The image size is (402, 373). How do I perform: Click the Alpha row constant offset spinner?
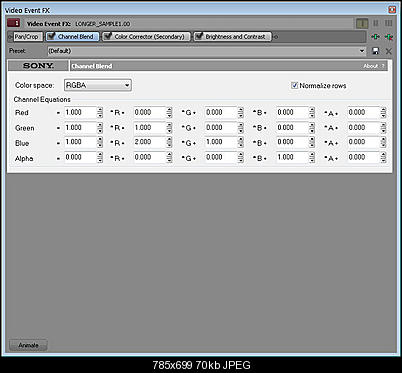[383, 157]
